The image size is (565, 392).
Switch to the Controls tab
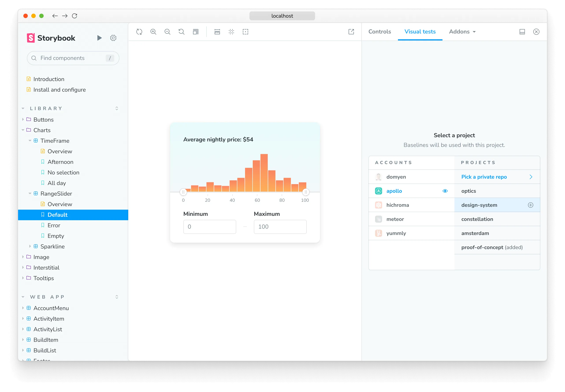[379, 31]
